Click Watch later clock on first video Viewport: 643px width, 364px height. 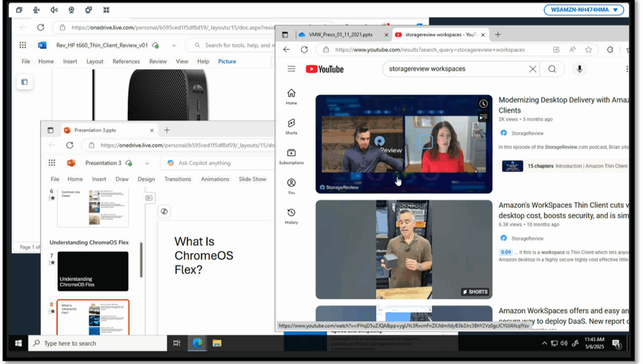483,104
